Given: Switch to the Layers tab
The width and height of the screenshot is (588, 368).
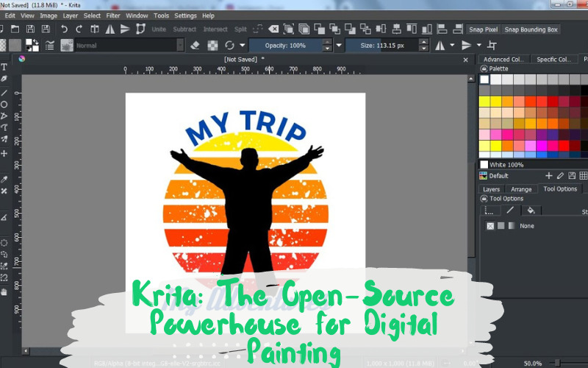Looking at the screenshot, I should 491,189.
